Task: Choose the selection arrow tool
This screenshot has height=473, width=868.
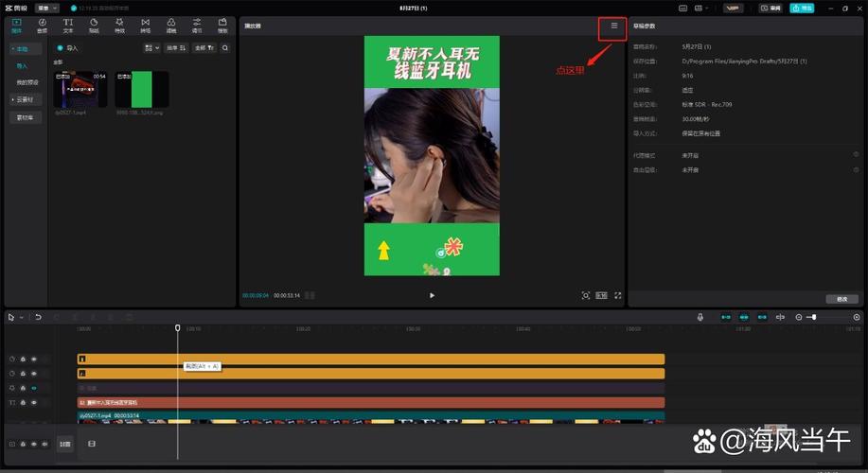Action: [x=11, y=317]
